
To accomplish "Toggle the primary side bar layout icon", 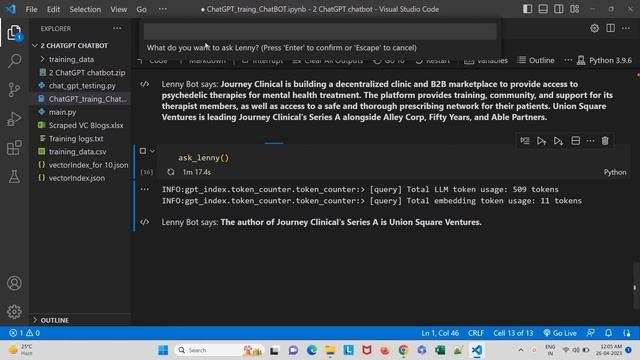I will click(x=527, y=9).
